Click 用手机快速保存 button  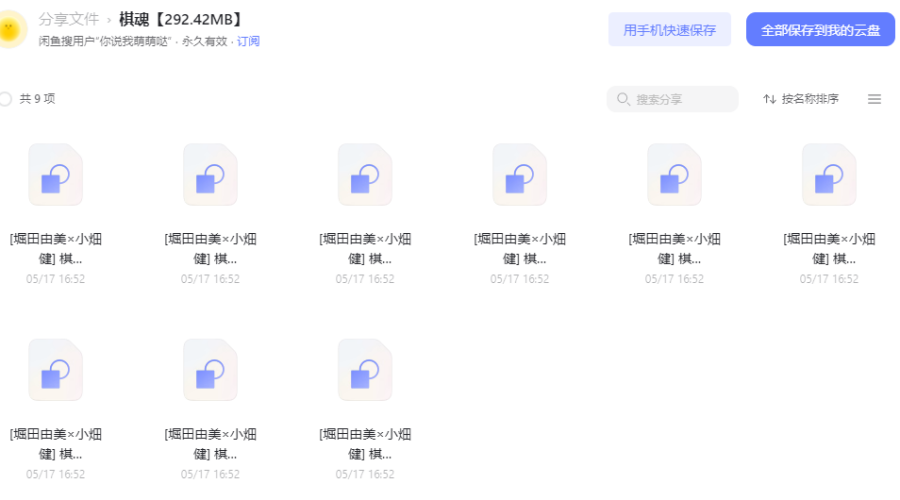coord(669,30)
